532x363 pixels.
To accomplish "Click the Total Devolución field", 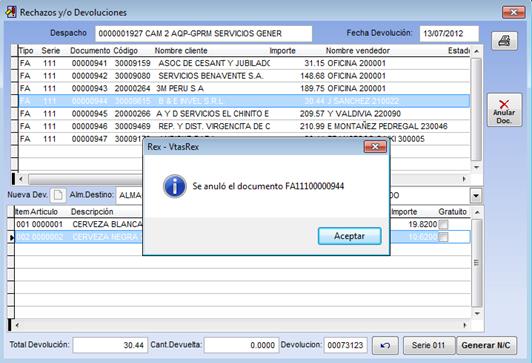I will click(110, 345).
